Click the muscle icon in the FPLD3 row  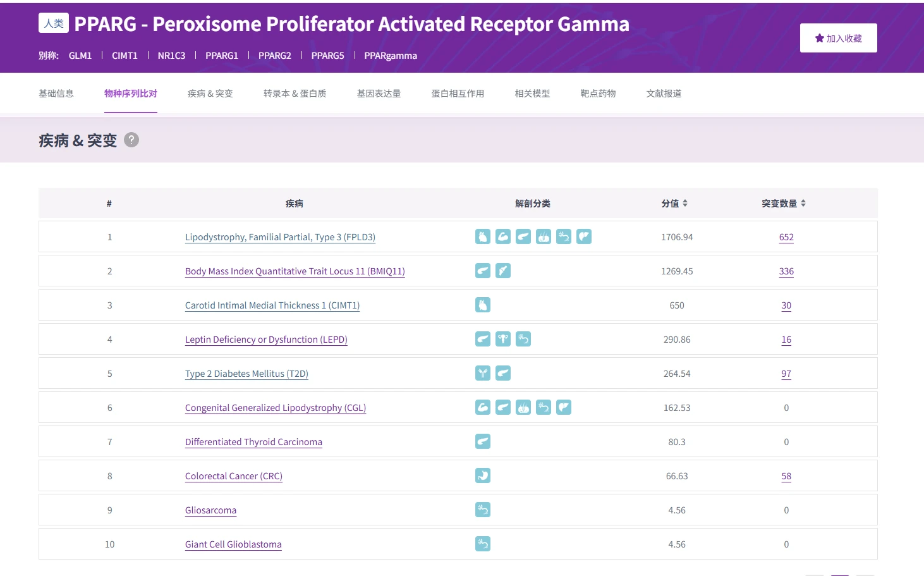[x=503, y=236]
